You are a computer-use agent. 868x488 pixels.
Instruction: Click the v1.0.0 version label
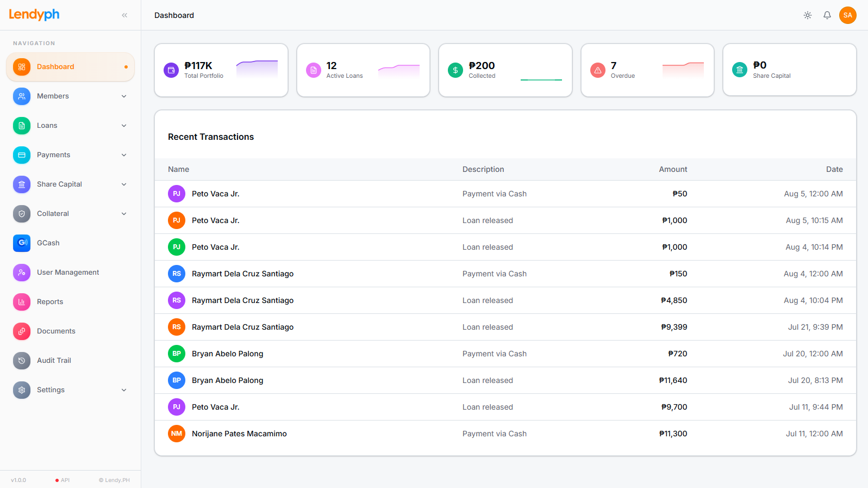point(18,480)
